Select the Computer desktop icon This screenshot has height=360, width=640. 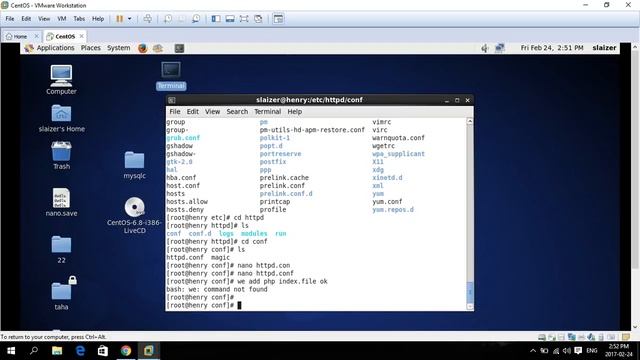(x=61, y=80)
